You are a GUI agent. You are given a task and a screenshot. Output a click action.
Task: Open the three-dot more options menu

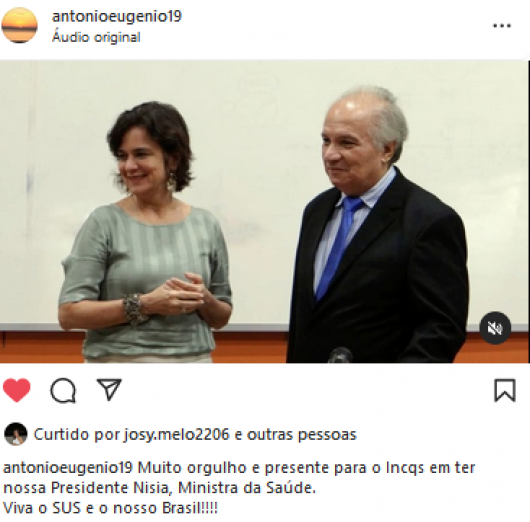click(x=502, y=26)
